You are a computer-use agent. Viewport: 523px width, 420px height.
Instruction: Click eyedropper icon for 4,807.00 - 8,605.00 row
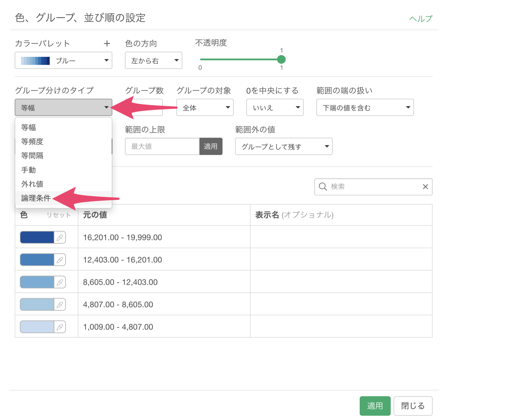coord(60,304)
